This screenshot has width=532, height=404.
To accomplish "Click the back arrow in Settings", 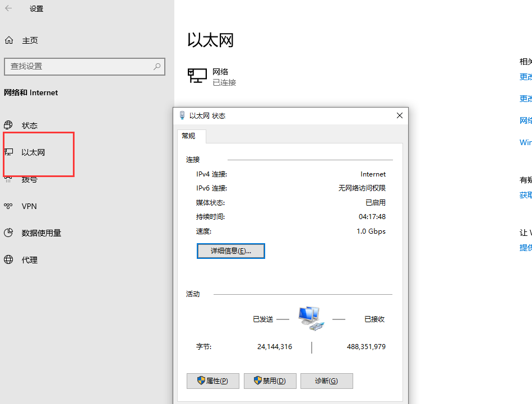I will coord(8,8).
